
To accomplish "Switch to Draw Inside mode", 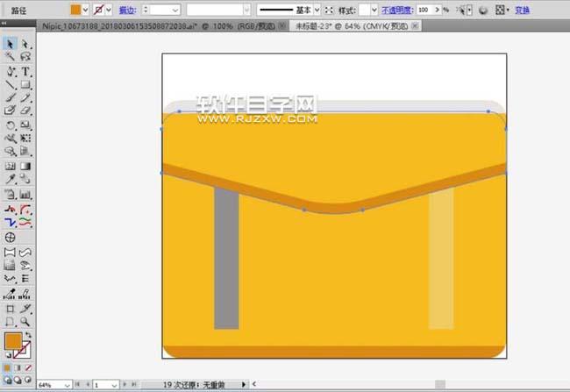I will tap(28, 380).
